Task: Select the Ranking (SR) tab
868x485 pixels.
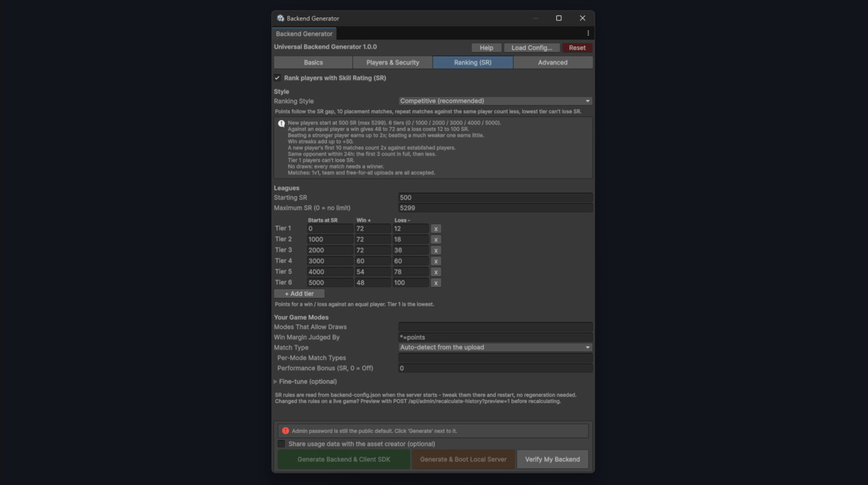Action: pos(473,63)
